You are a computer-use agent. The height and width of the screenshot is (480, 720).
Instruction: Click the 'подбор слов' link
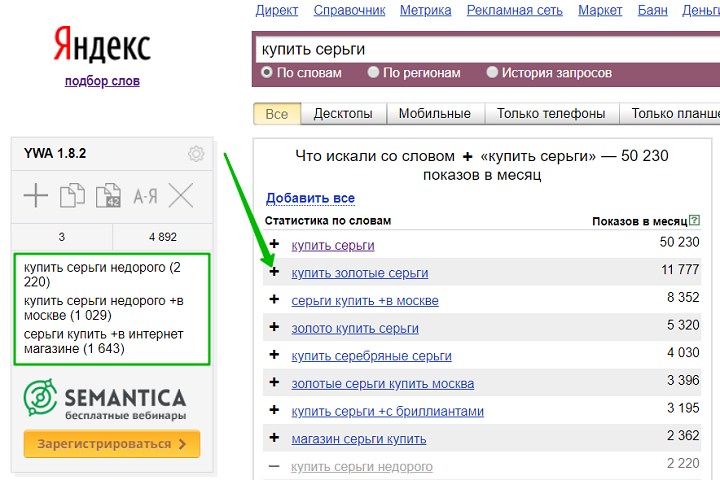tap(102, 81)
